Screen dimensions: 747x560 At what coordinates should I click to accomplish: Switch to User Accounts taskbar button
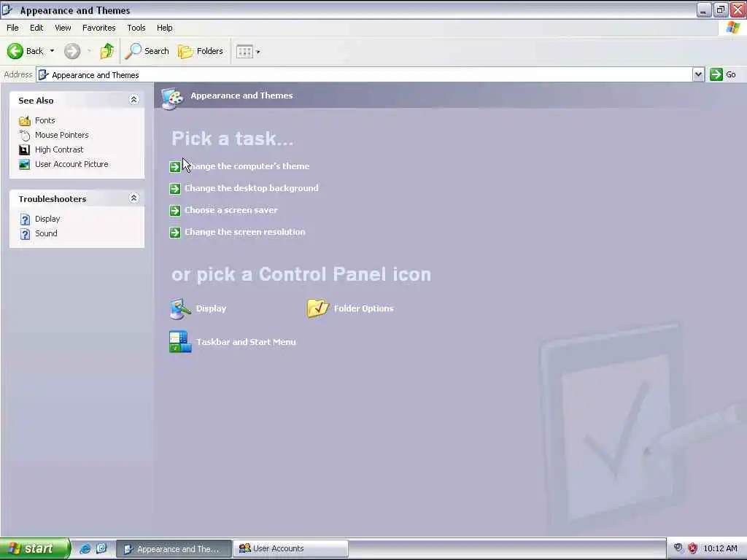coord(290,548)
